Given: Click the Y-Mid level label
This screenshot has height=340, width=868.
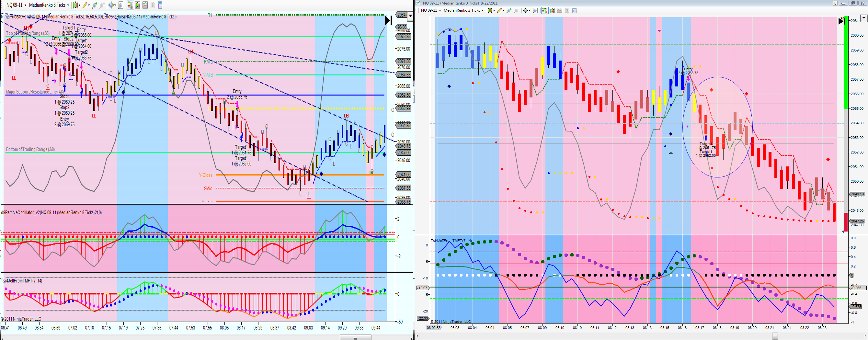Looking at the screenshot, I should pos(208,75).
